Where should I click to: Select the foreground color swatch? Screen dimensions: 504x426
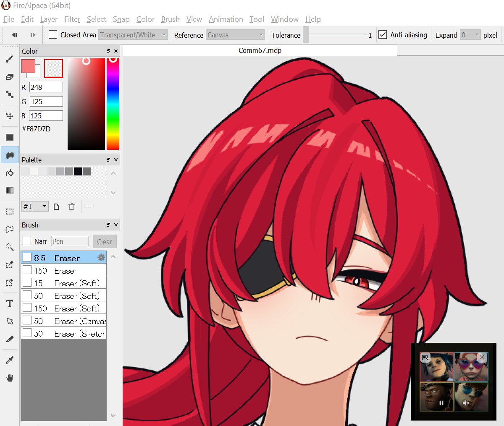click(28, 66)
